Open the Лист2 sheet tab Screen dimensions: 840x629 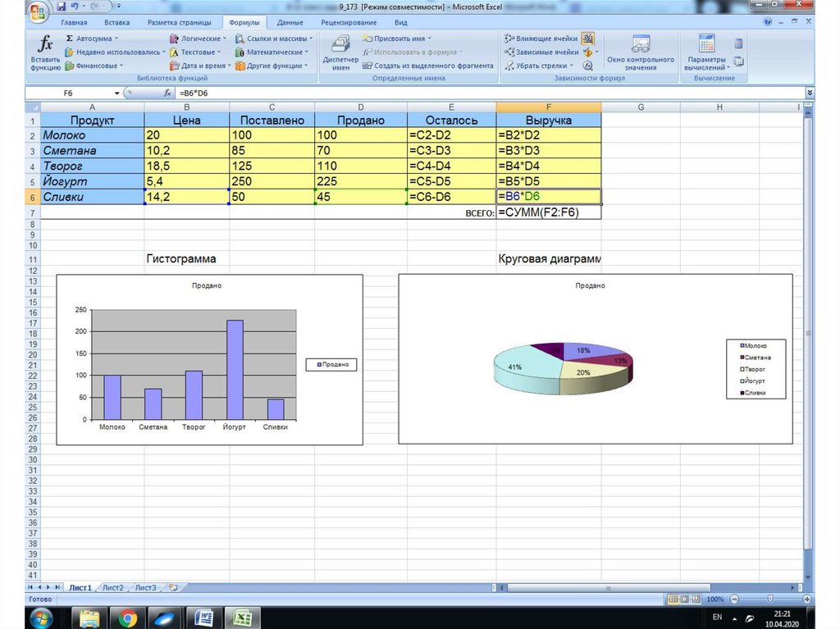click(112, 587)
